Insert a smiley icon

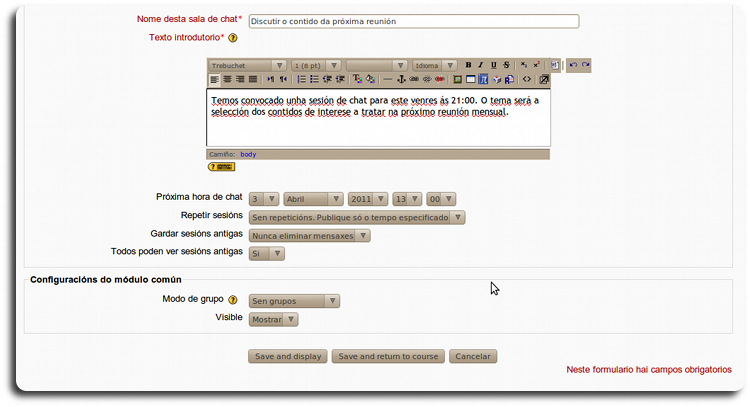(496, 79)
